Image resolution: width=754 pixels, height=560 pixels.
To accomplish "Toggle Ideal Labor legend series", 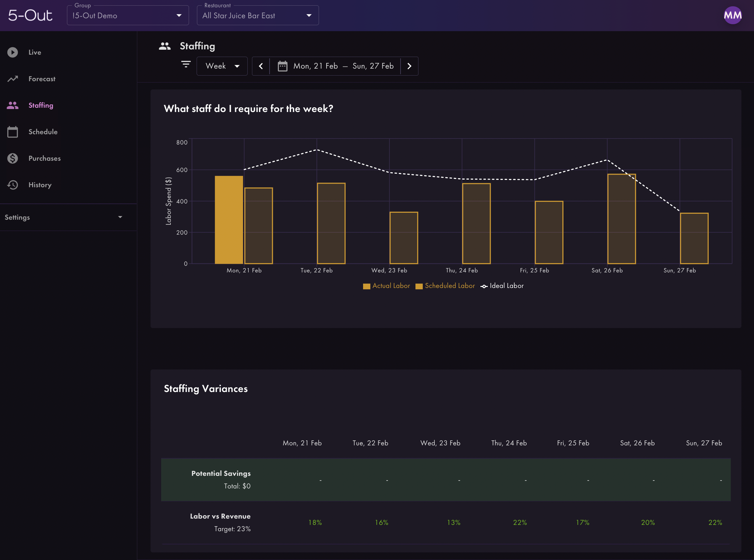I will click(502, 286).
